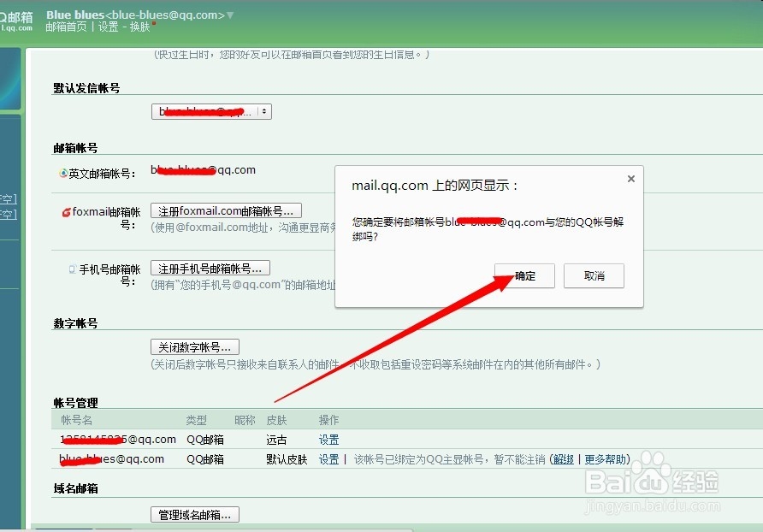
Task: Click 管理域名邮箱 button
Action: (195, 515)
